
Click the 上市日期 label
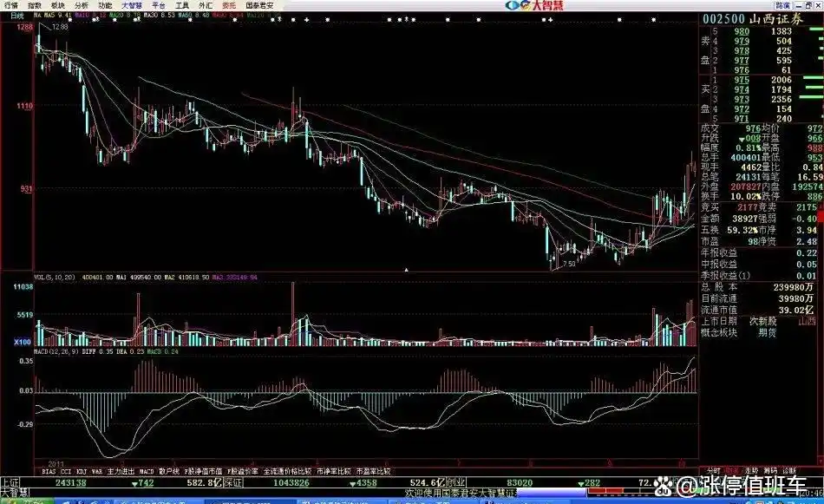point(719,321)
